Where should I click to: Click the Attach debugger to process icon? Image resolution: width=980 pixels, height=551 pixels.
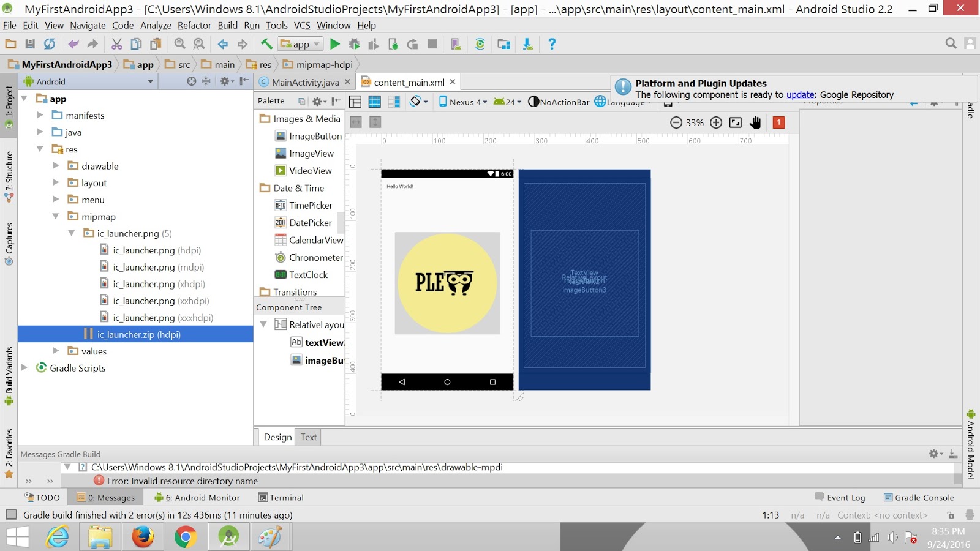(393, 44)
